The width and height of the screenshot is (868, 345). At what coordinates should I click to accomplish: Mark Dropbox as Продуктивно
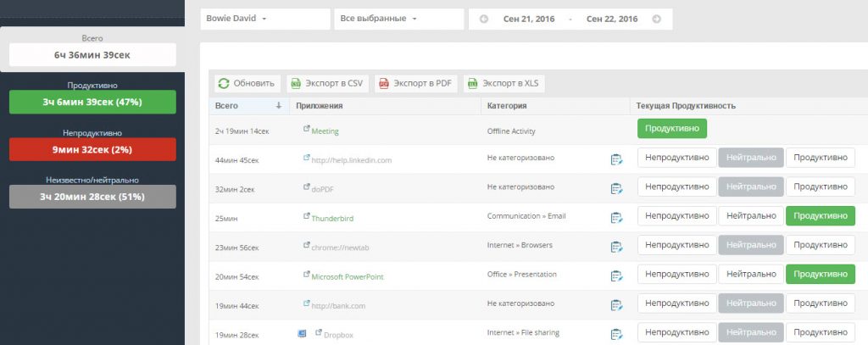click(821, 332)
